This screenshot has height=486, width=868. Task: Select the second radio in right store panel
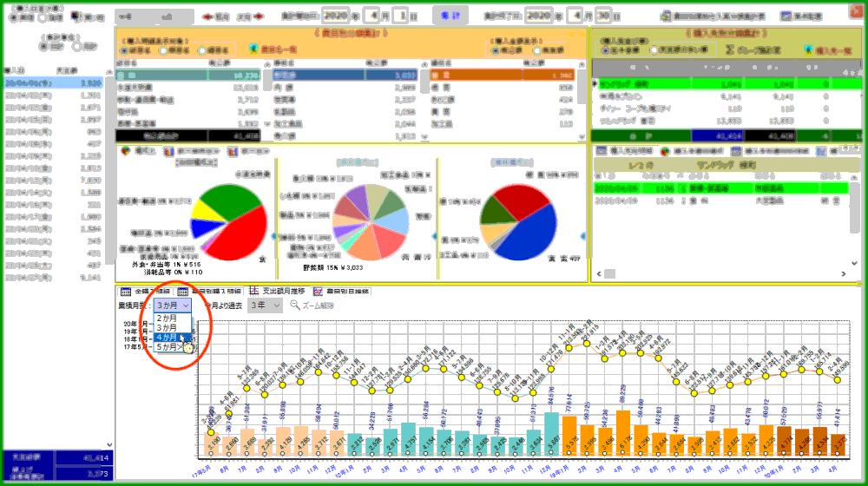pyautogui.click(x=654, y=49)
